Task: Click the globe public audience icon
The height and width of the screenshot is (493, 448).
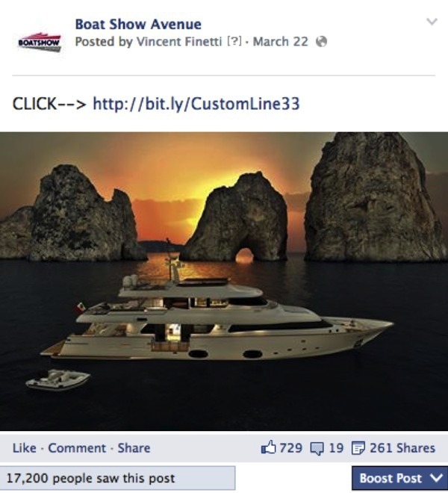Action: [x=321, y=42]
